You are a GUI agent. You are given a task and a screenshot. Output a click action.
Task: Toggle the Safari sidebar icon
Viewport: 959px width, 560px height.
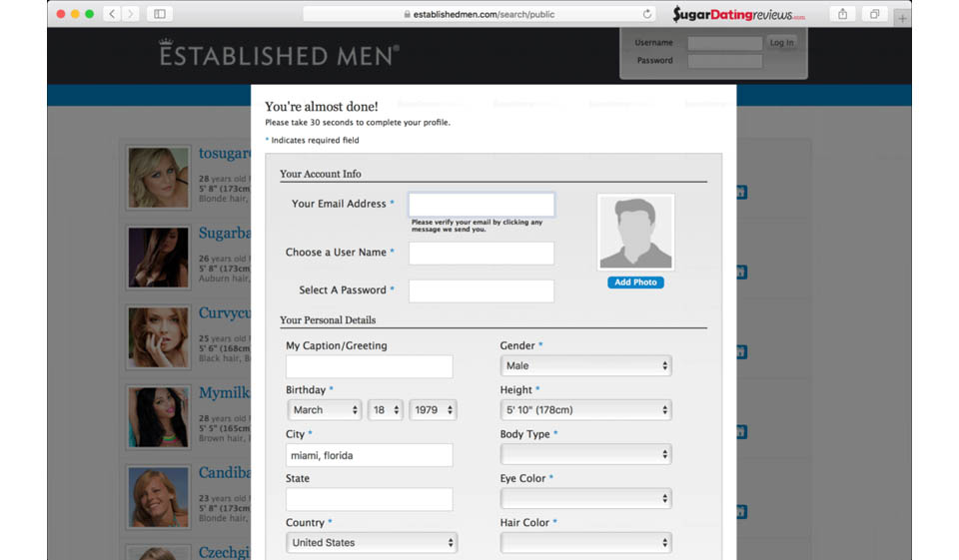[160, 14]
